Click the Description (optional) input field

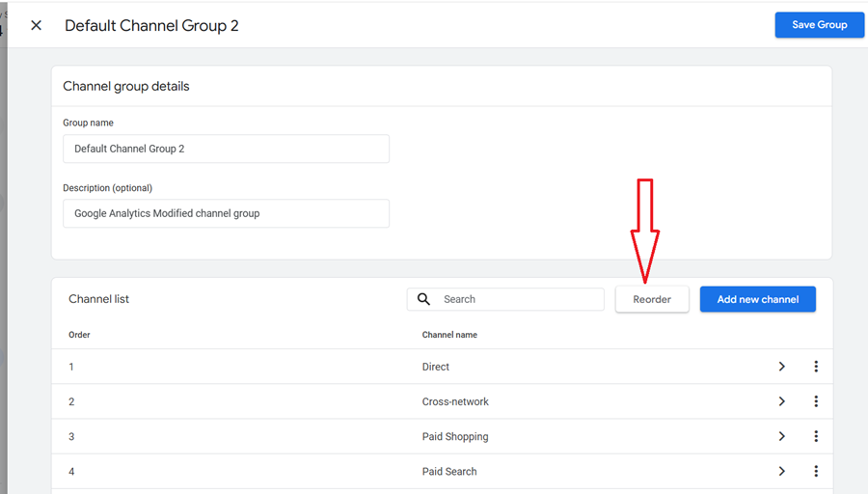pos(226,213)
